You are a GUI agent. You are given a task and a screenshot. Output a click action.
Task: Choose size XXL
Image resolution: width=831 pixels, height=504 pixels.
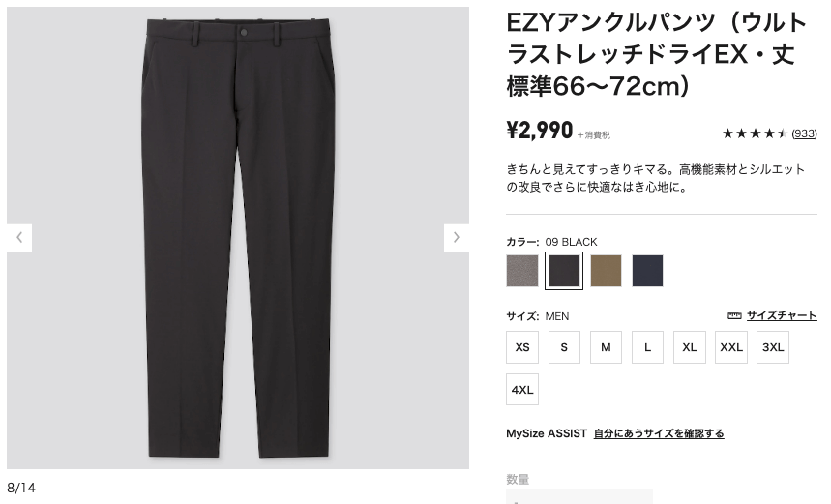pos(731,347)
